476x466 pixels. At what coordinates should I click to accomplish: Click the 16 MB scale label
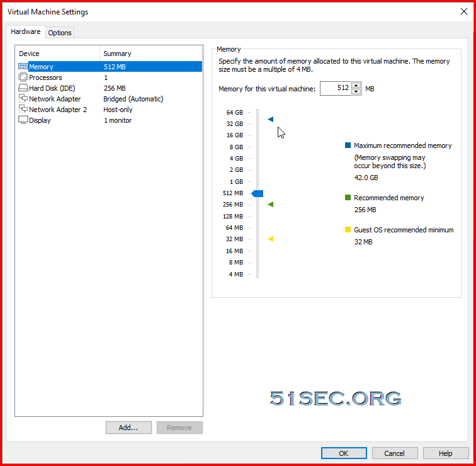pyautogui.click(x=235, y=251)
